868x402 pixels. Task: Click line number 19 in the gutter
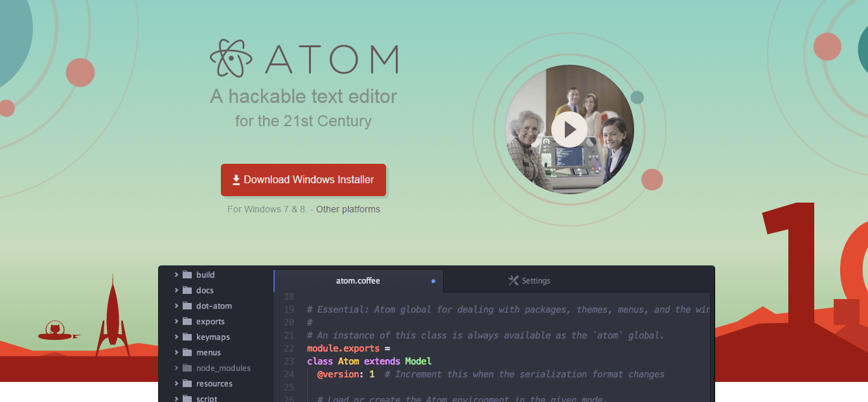pyautogui.click(x=289, y=309)
